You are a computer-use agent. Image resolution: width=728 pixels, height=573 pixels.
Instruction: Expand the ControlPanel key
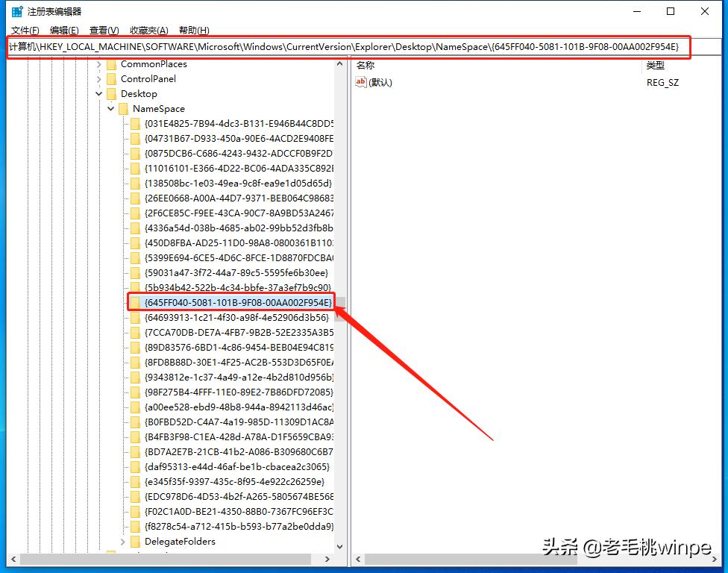pyautogui.click(x=99, y=79)
